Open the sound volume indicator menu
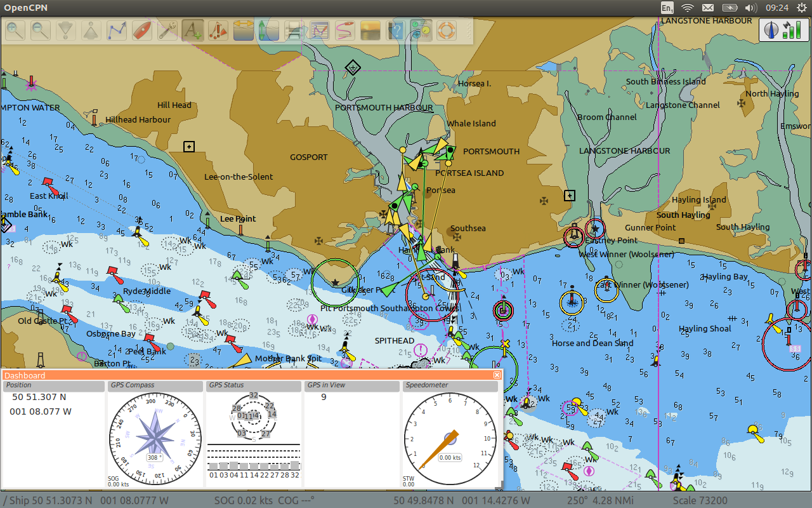Image resolution: width=812 pixels, height=508 pixels. (750, 8)
